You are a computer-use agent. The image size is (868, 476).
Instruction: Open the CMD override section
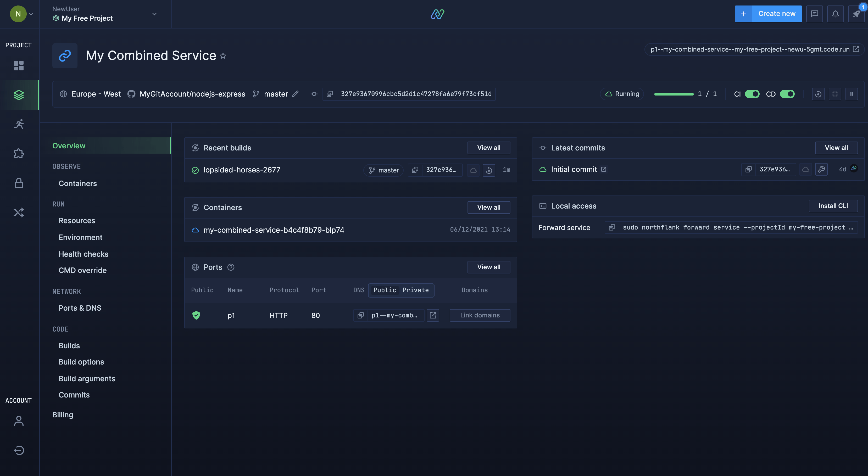coord(82,270)
